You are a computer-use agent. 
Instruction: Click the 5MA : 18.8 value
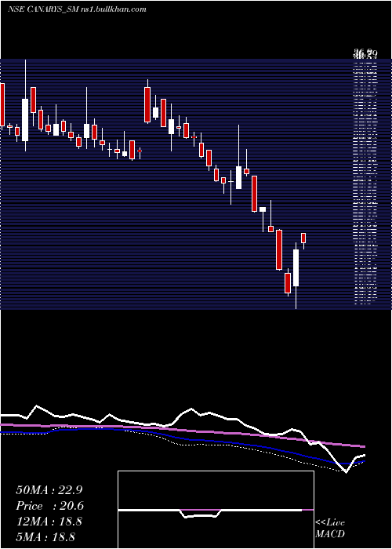[45, 536]
